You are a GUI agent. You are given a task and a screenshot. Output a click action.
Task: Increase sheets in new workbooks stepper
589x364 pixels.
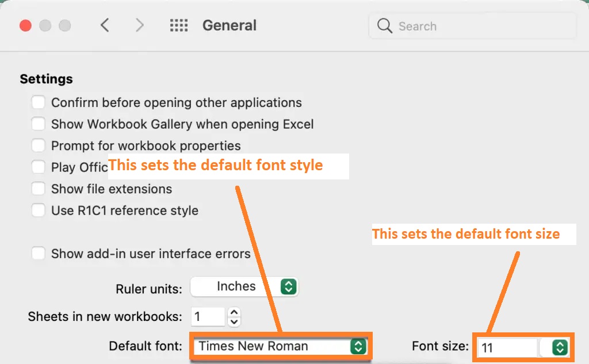[234, 312]
